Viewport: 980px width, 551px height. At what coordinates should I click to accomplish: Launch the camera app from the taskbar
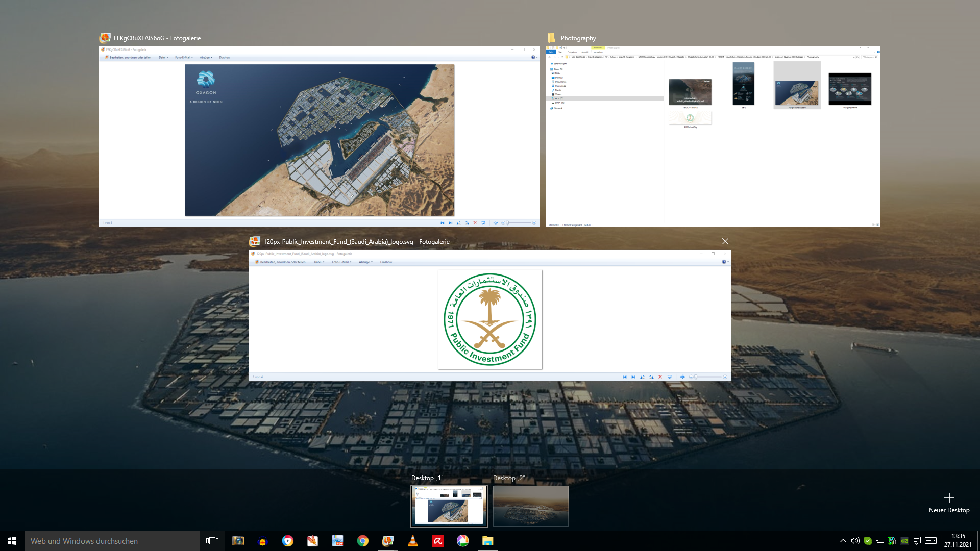(x=238, y=541)
